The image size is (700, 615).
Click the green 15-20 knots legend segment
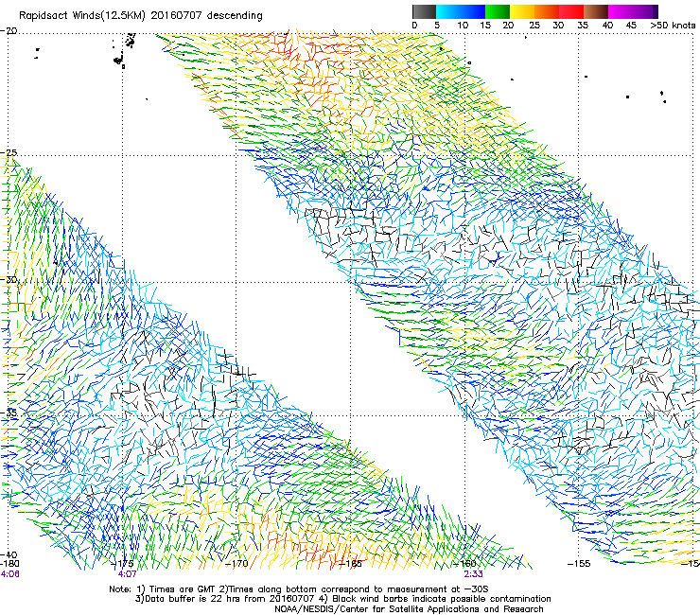498,11
